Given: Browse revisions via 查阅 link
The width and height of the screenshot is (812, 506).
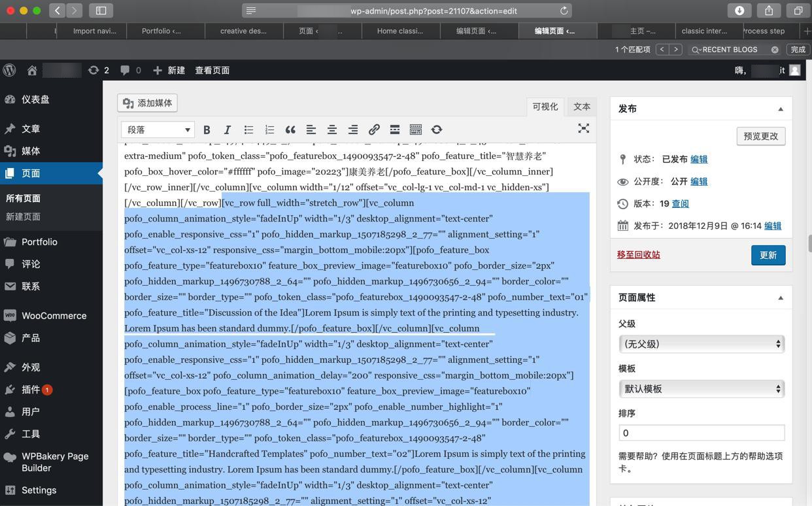Looking at the screenshot, I should pos(680,203).
